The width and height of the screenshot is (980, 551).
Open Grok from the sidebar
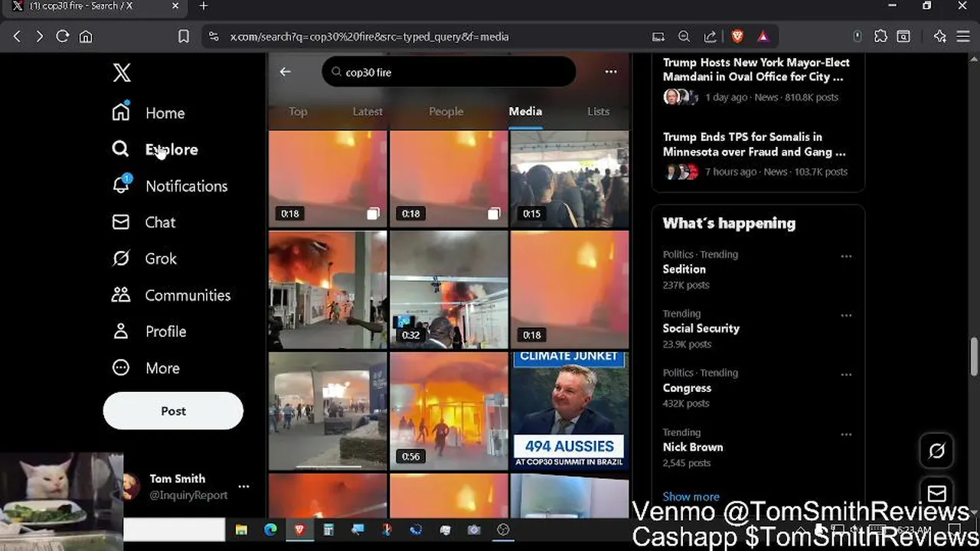point(144,259)
